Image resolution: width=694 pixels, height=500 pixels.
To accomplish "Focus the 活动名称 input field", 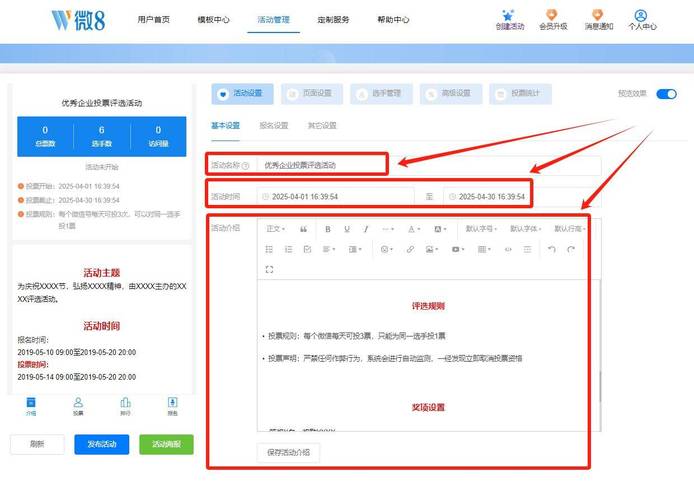I will click(428, 165).
